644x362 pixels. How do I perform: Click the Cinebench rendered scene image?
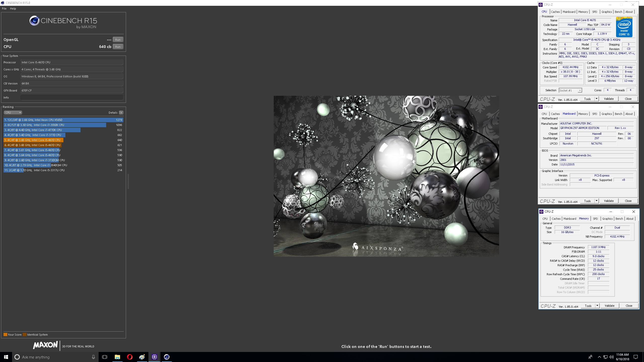tap(386, 176)
